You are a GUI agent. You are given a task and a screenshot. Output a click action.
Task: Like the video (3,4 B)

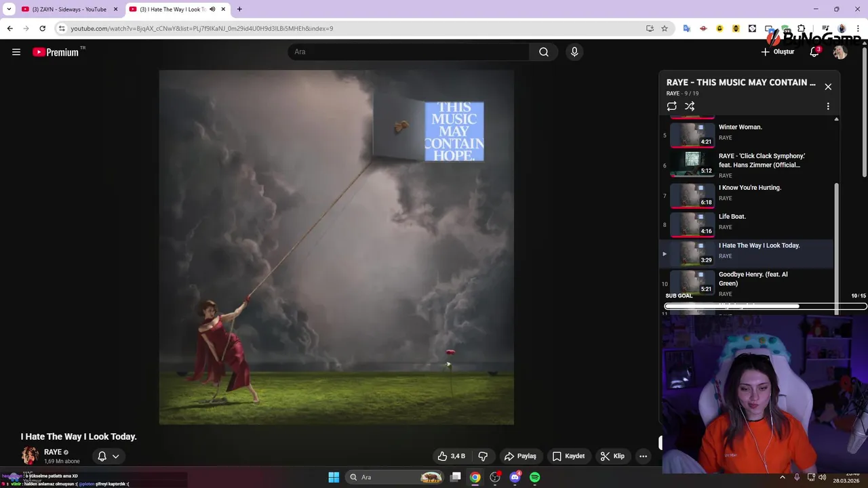pos(452,456)
